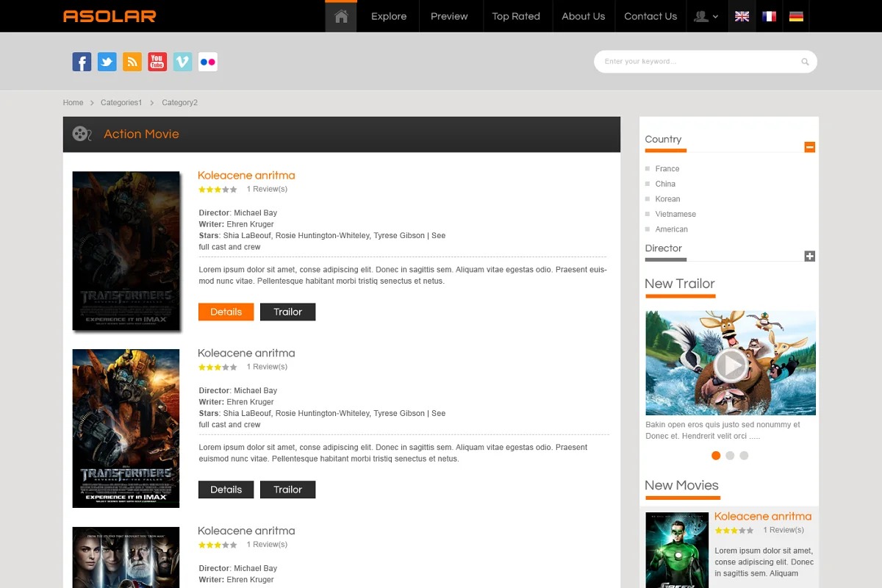Select the third trailer carousel dot

coord(744,456)
